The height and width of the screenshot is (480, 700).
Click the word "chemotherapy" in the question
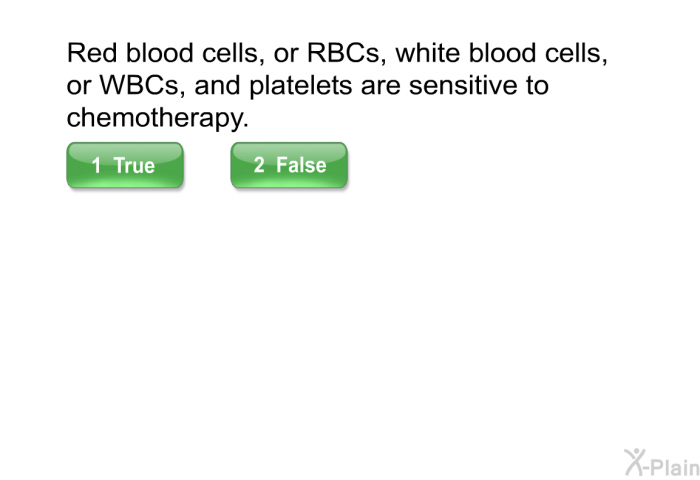click(155, 117)
